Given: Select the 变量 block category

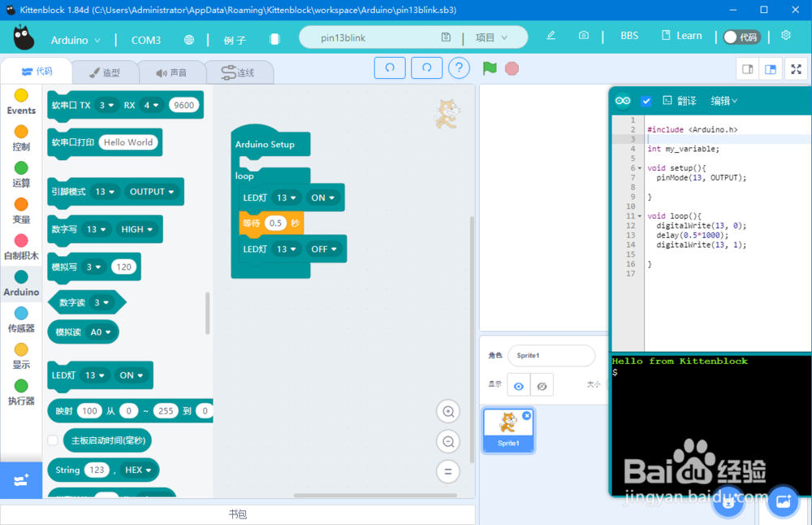Looking at the screenshot, I should point(21,210).
